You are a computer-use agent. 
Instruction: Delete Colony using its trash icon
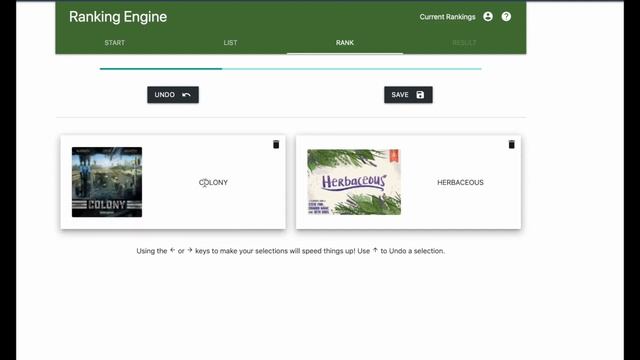coord(276,144)
